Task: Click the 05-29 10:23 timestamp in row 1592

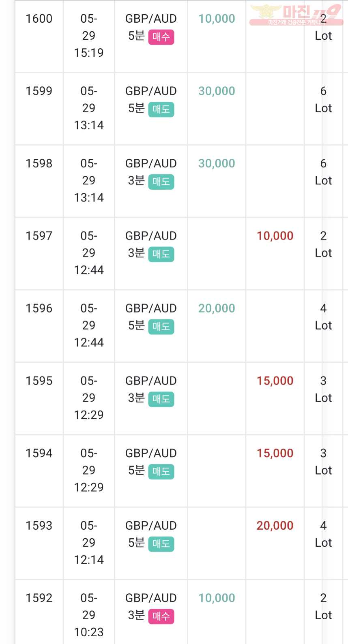Action: [x=89, y=615]
